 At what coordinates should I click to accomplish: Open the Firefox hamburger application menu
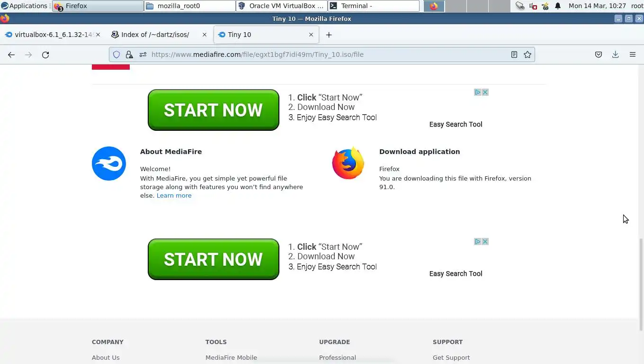pos(632,55)
